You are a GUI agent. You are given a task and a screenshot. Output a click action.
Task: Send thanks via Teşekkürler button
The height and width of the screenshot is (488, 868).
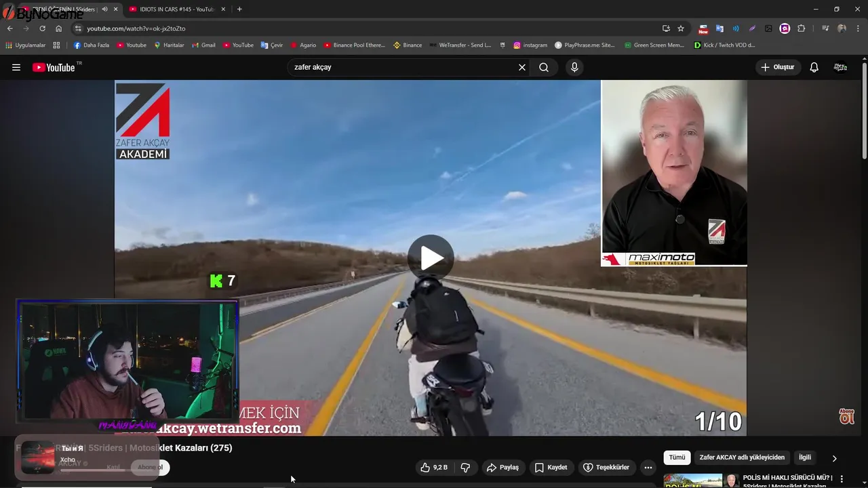[x=606, y=468]
